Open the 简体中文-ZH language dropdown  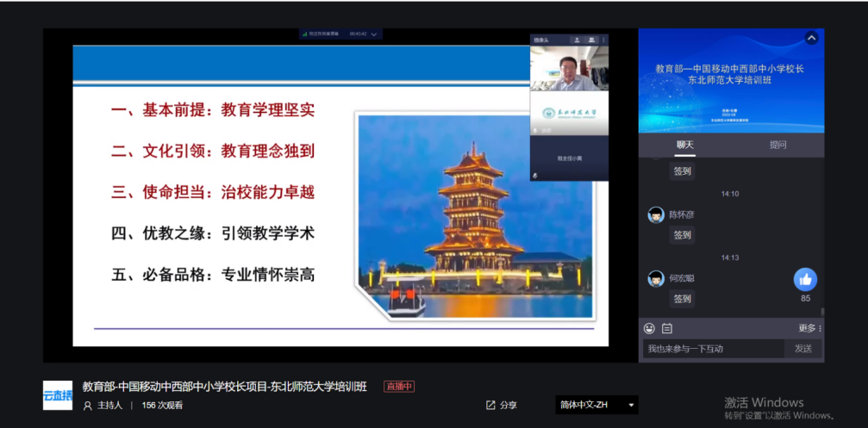pyautogui.click(x=596, y=405)
